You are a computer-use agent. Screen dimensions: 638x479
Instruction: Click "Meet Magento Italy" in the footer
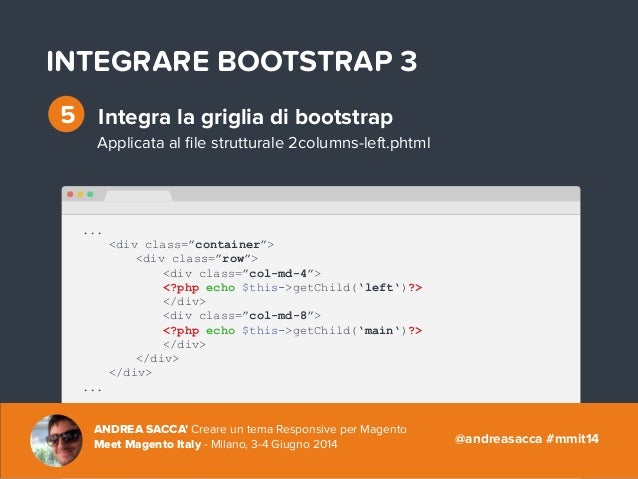coord(148,444)
